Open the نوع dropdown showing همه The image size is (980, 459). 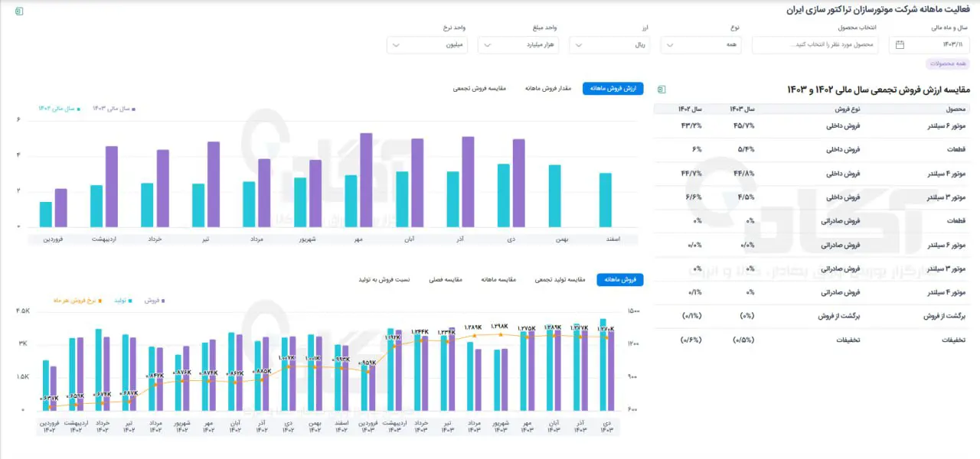pyautogui.click(x=701, y=44)
